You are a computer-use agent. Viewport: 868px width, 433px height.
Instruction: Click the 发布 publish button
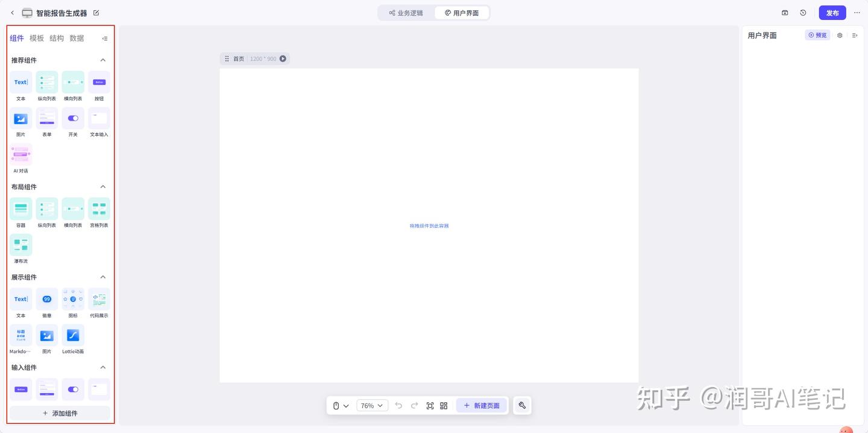(x=832, y=13)
